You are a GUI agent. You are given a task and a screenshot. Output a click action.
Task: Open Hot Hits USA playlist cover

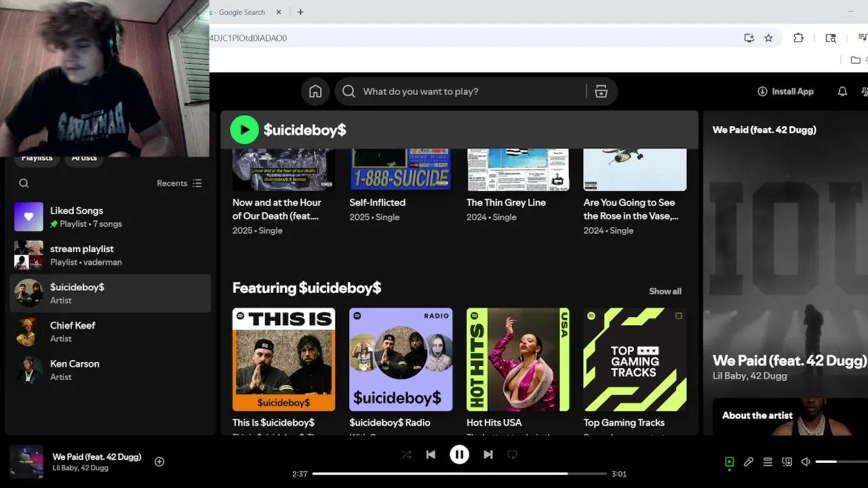click(x=518, y=360)
